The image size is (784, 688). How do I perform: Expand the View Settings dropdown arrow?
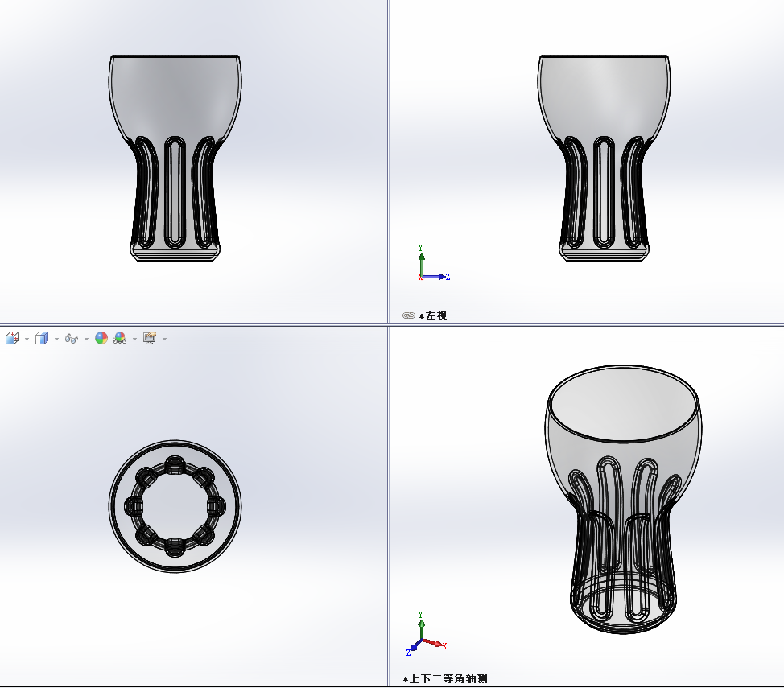coord(164,339)
